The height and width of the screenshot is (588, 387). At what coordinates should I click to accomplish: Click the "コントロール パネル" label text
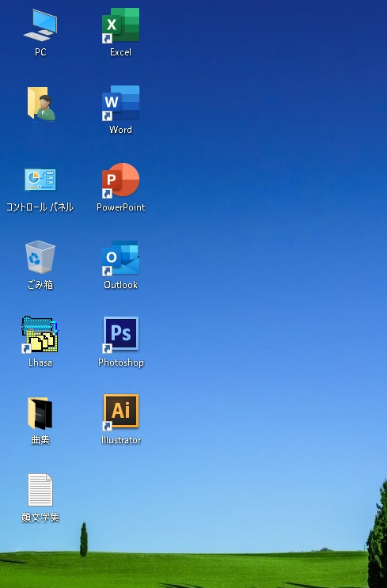click(x=40, y=207)
